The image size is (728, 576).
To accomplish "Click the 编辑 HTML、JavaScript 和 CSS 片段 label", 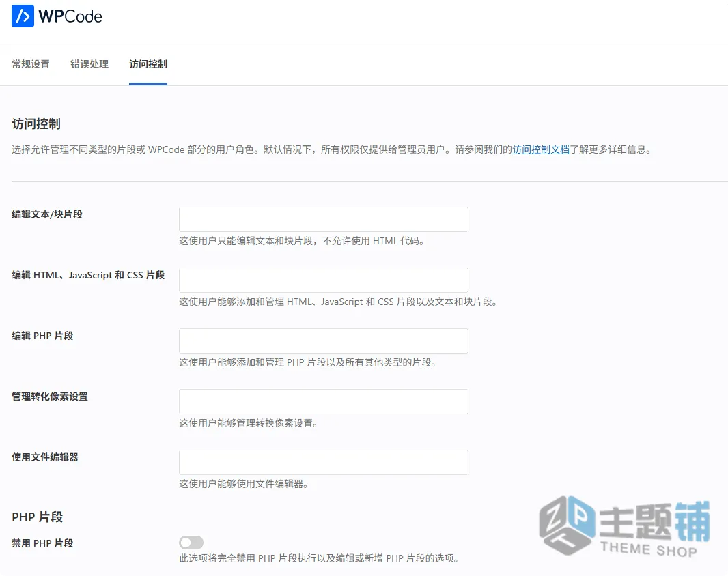I will pos(88,275).
